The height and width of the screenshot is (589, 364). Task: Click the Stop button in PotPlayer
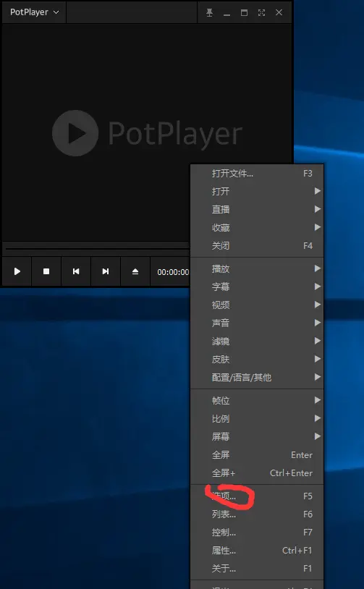(x=46, y=271)
